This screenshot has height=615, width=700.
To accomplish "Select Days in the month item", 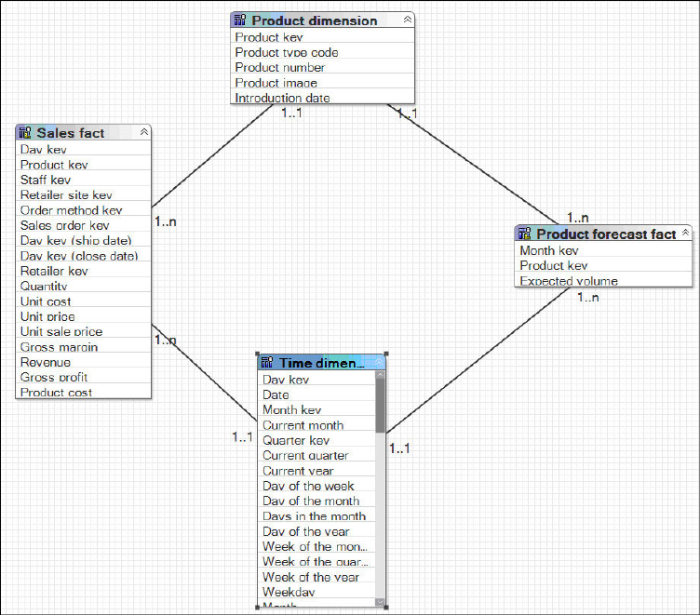I will click(x=317, y=516).
